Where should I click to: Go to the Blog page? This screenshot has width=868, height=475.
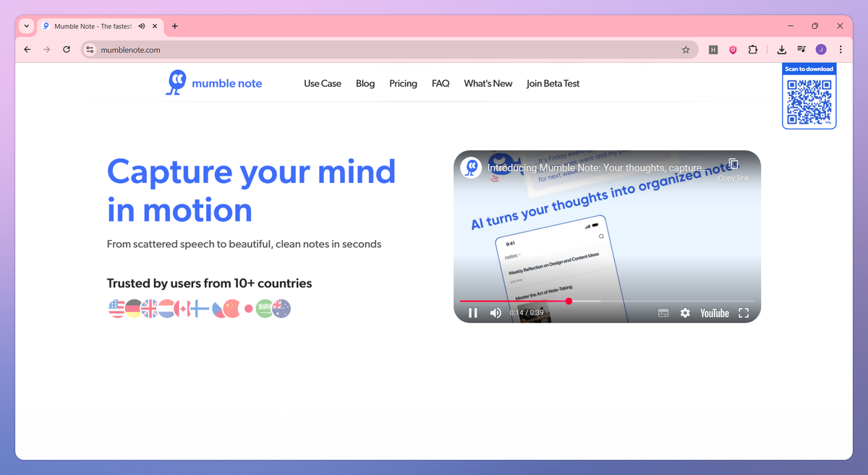(x=365, y=83)
